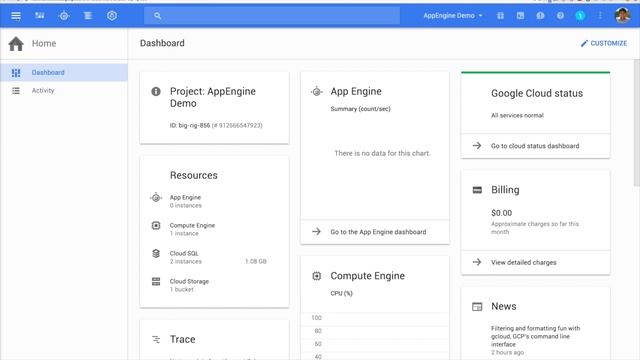Click the Home label in the sidebar header
The height and width of the screenshot is (360, 640).
pos(44,44)
